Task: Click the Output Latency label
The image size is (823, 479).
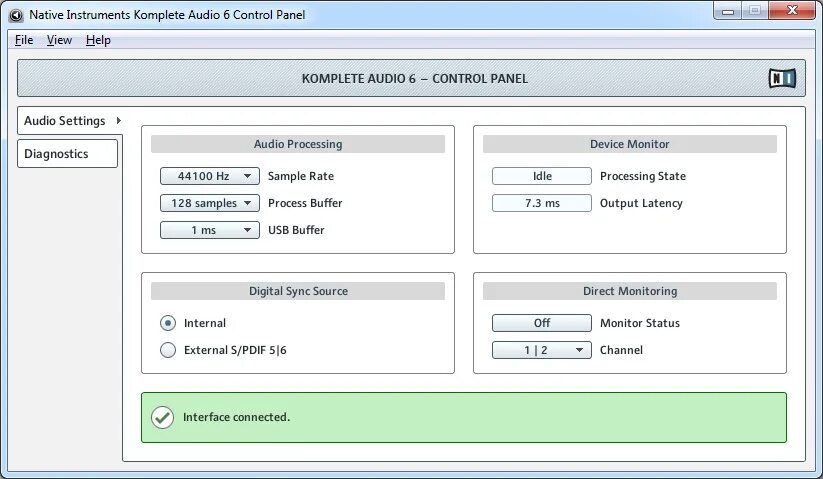Action: click(x=641, y=203)
